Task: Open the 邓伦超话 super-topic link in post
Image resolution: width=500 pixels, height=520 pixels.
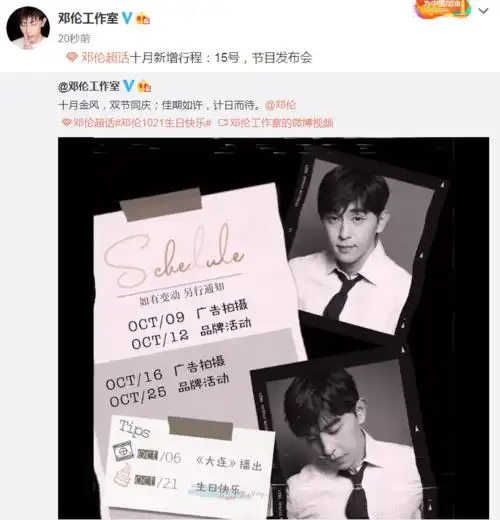Action: (105, 58)
